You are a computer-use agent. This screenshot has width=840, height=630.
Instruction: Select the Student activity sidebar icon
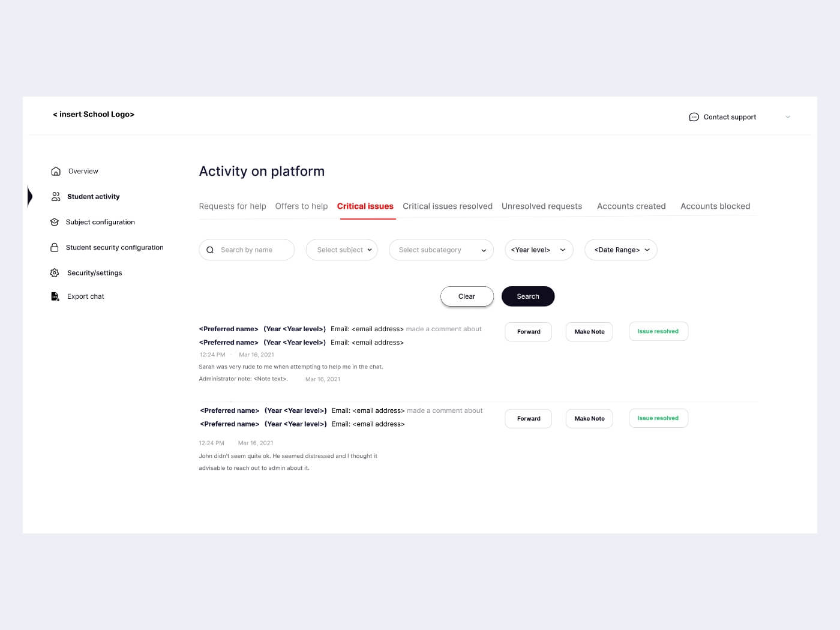[x=55, y=196]
